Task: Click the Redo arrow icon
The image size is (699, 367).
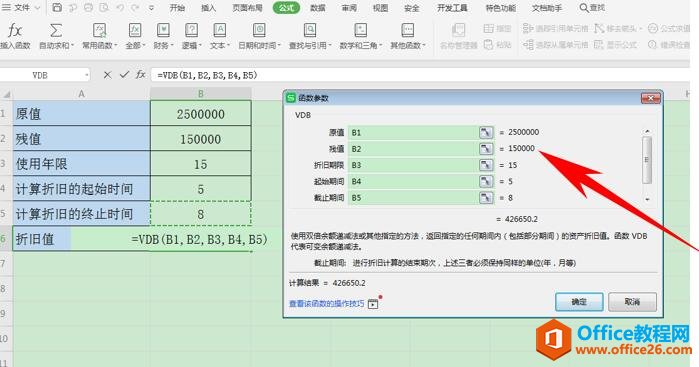Action: 135,8
